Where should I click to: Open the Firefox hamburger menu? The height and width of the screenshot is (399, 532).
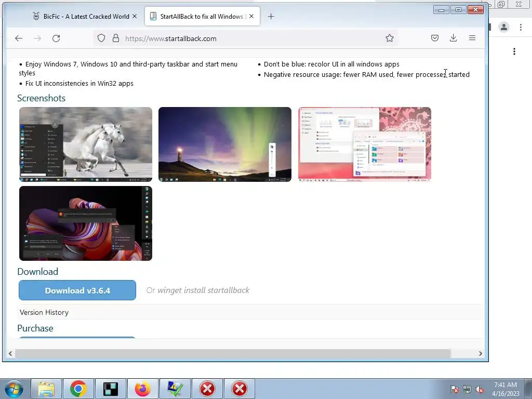472,38
